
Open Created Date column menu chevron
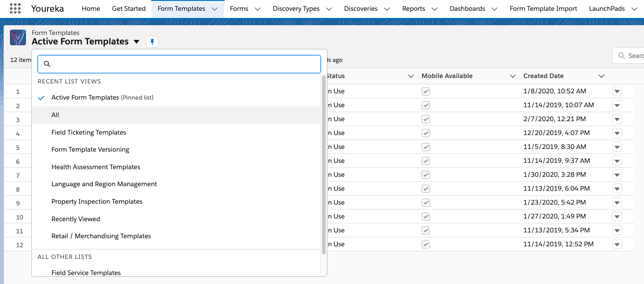point(601,76)
